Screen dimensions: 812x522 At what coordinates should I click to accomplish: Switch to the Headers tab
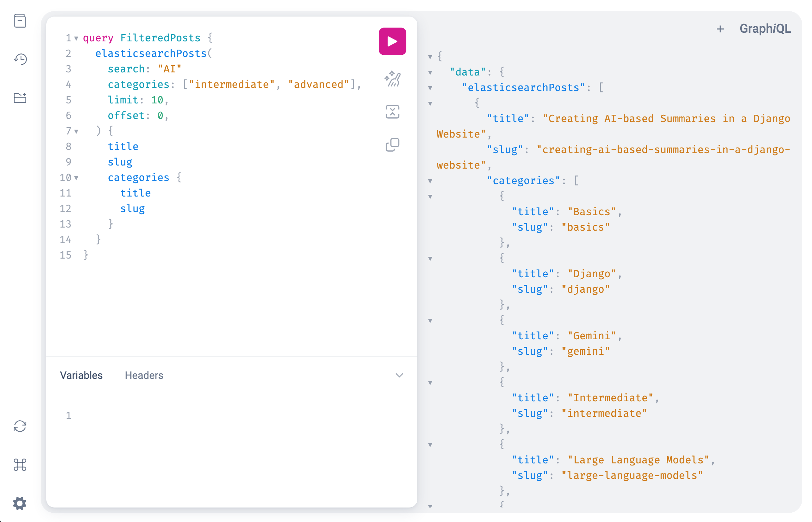coord(144,375)
